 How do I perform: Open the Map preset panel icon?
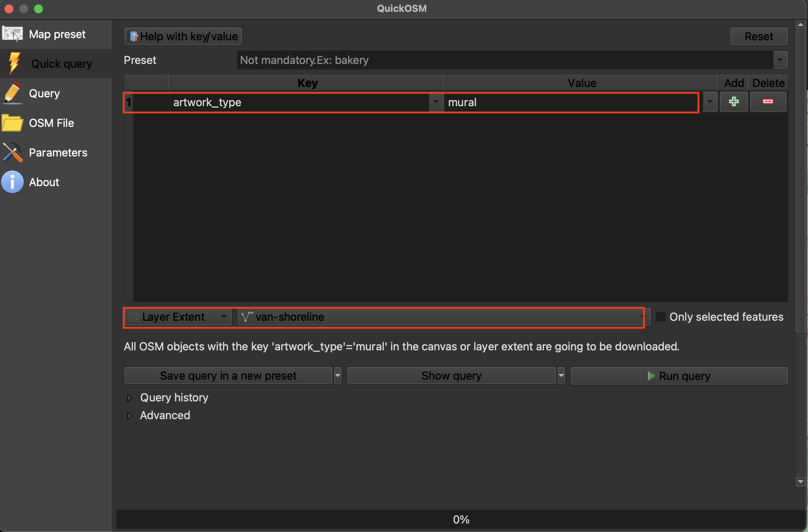pyautogui.click(x=12, y=34)
